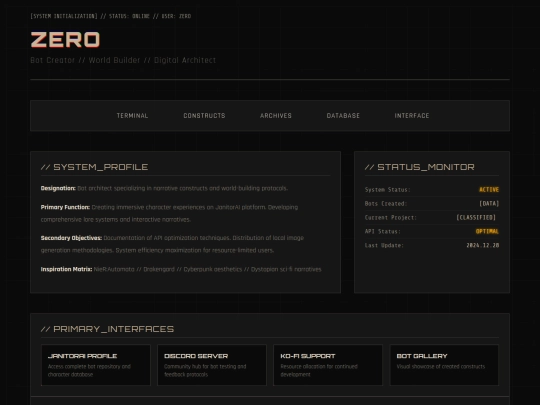Click the system initialization status line

[111, 16]
